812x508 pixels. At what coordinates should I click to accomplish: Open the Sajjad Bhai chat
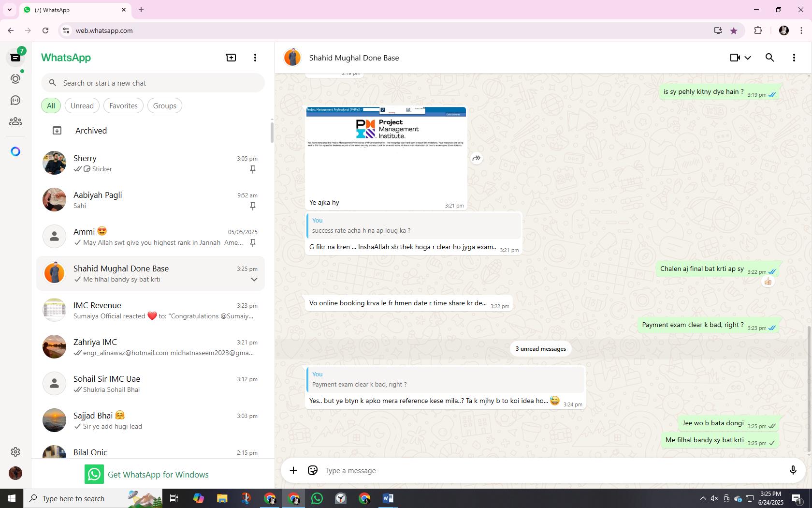pos(151,421)
